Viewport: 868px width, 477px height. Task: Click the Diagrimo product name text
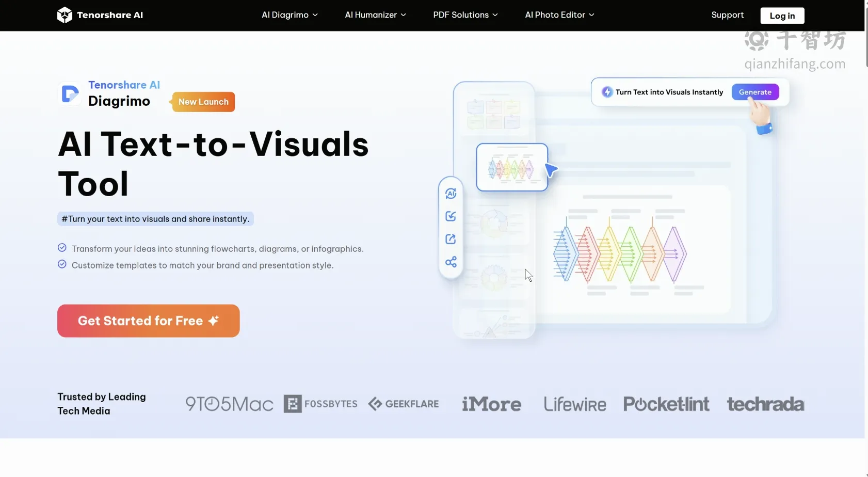coord(119,101)
